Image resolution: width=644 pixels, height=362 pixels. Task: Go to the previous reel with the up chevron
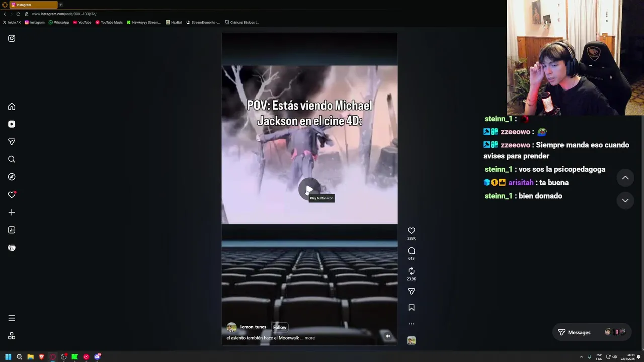pyautogui.click(x=625, y=178)
